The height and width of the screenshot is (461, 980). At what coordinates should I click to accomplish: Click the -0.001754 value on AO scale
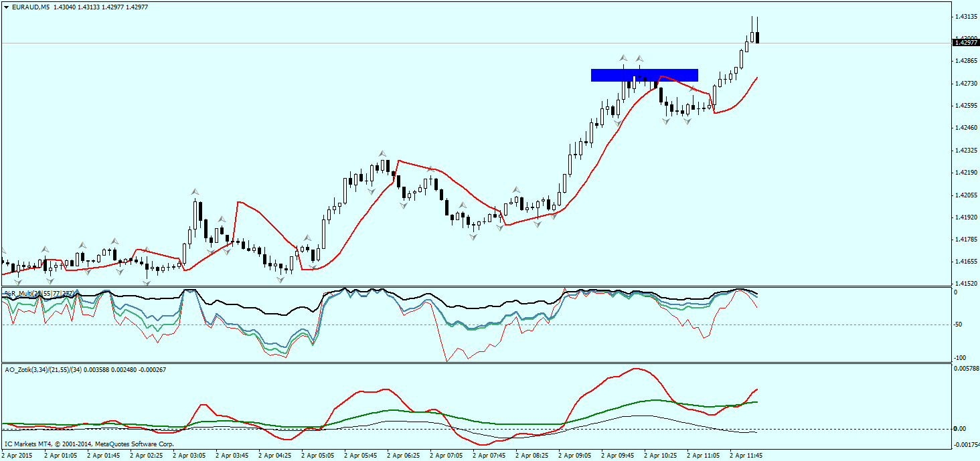(966, 444)
